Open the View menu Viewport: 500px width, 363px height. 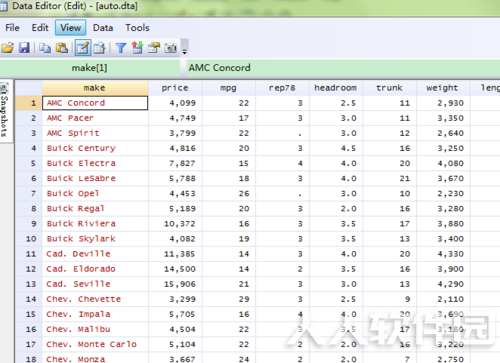71,27
